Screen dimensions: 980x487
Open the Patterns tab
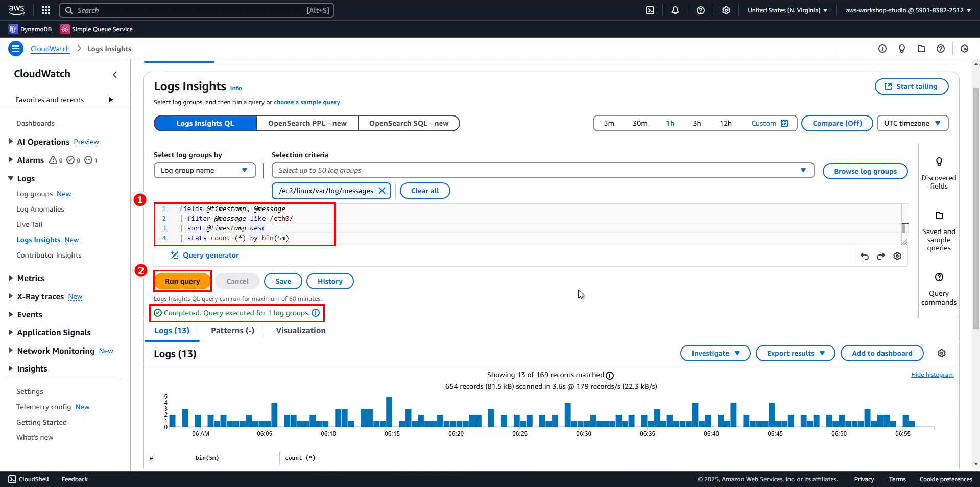pyautogui.click(x=232, y=331)
